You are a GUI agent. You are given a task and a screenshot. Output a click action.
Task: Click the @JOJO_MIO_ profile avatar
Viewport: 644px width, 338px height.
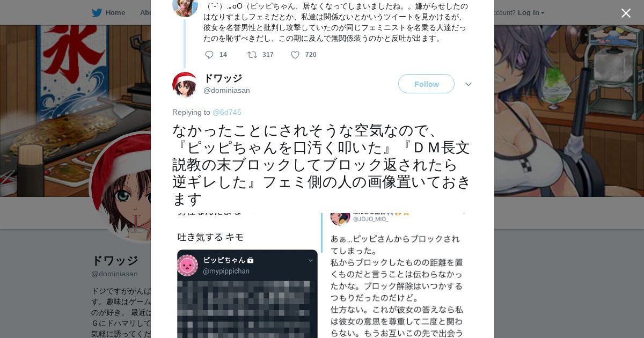[340, 217]
